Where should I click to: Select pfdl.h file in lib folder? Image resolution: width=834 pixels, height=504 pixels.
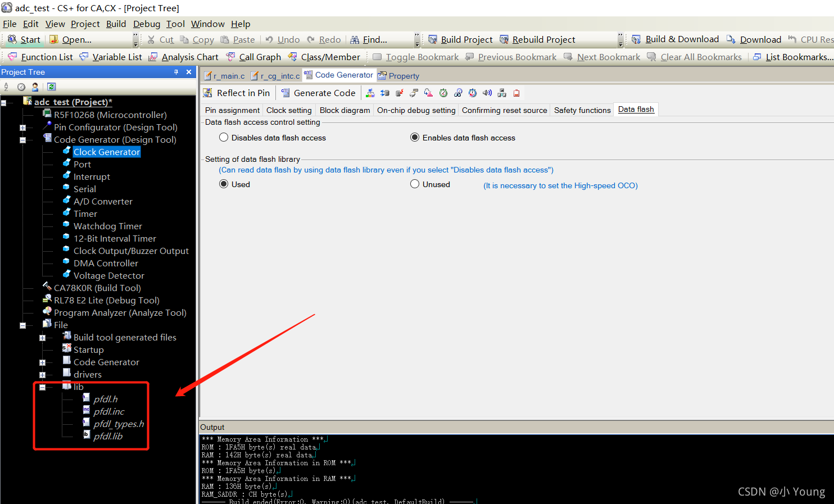pyautogui.click(x=105, y=399)
